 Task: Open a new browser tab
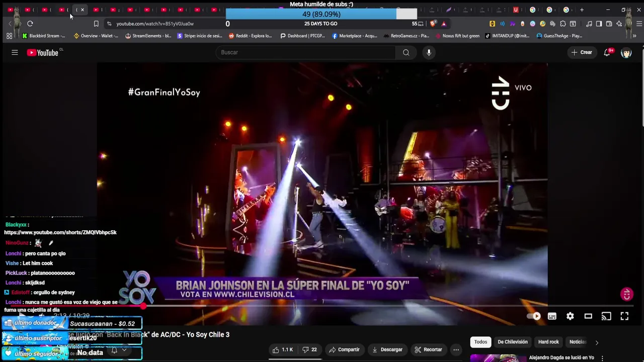582,10
